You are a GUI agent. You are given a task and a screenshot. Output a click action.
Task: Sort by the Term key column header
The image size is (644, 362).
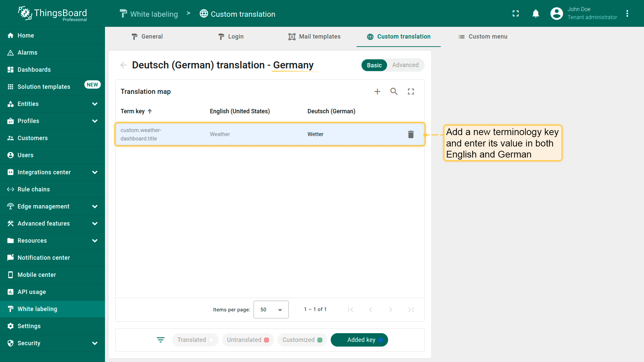(x=133, y=111)
